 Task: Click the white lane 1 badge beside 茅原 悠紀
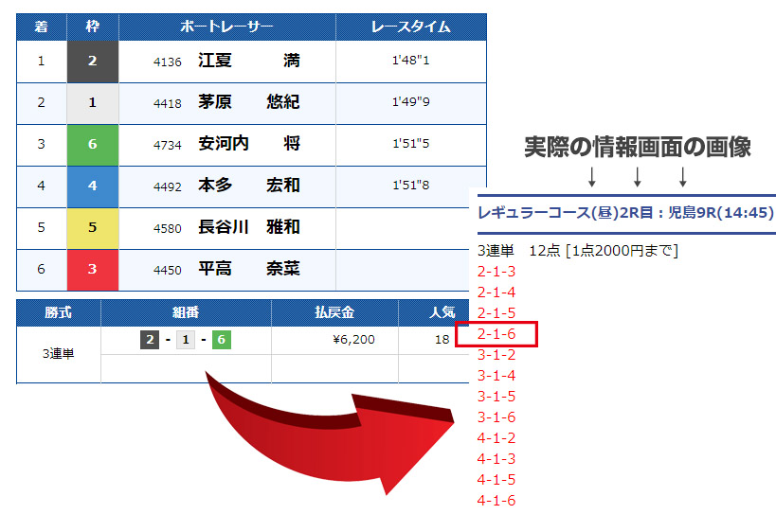coord(93,103)
